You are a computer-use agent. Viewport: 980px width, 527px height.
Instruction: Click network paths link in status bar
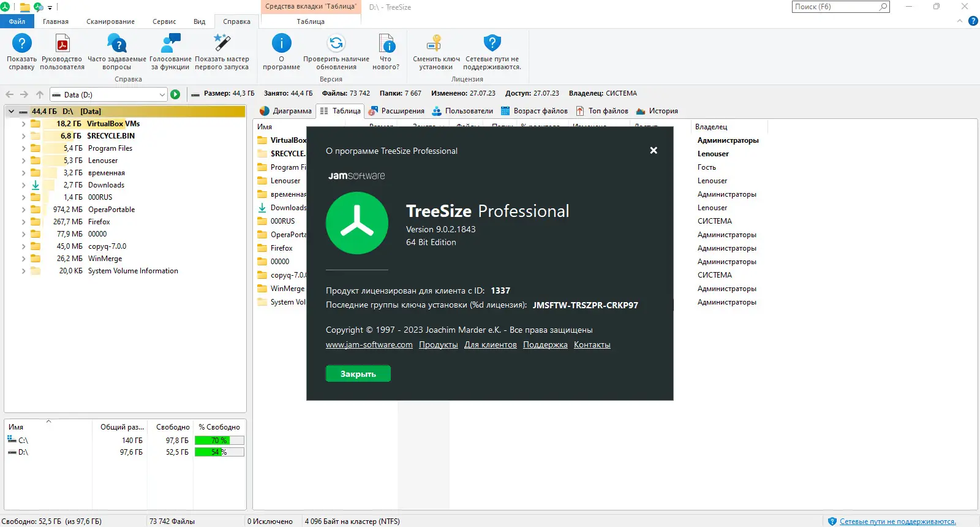(x=898, y=521)
